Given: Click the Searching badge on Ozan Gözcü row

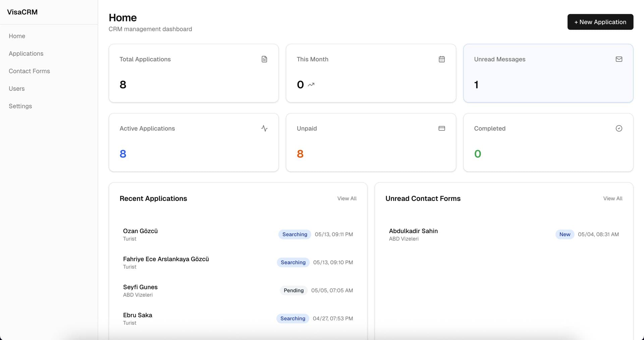Looking at the screenshot, I should click(294, 234).
